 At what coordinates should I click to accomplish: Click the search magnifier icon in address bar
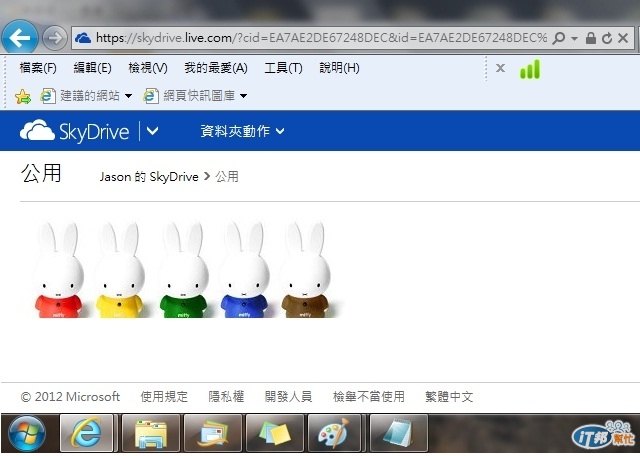click(x=558, y=38)
